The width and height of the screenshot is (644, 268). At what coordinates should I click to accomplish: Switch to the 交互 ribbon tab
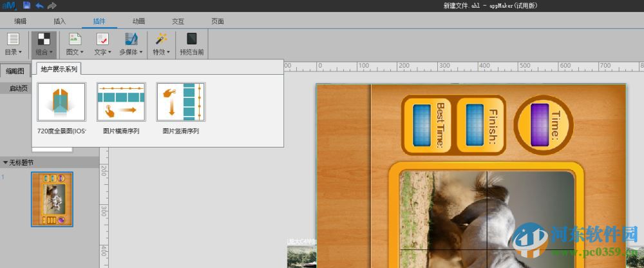pos(178,21)
